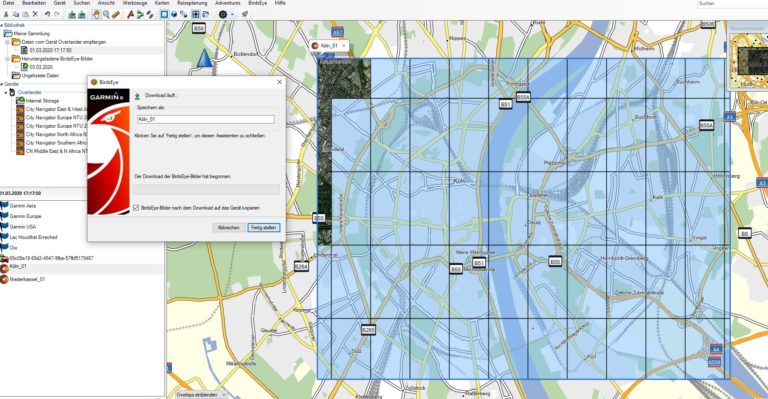Select the green route tool

coord(140,15)
